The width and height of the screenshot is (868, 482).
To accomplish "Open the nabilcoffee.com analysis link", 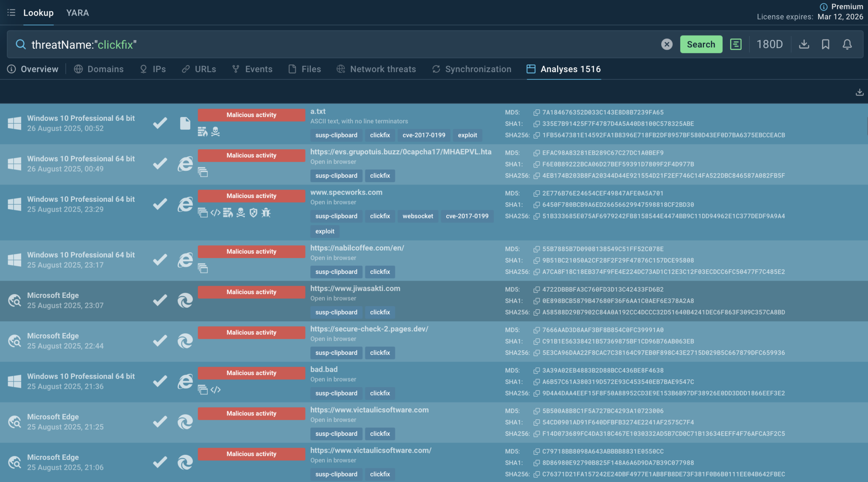I will click(357, 248).
